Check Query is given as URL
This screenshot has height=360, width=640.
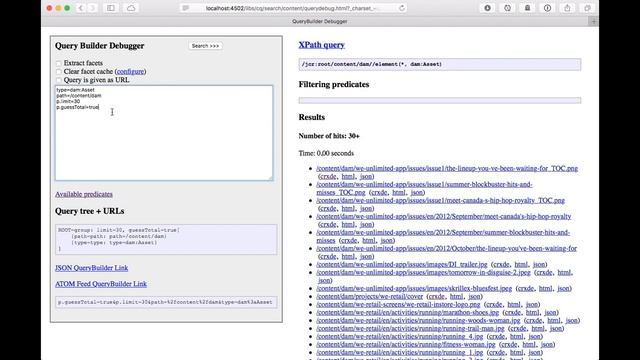(59, 80)
